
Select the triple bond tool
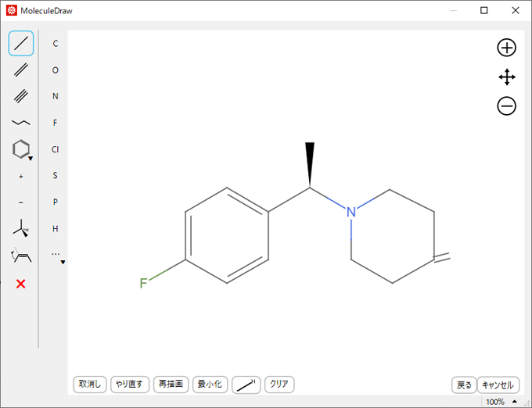[x=21, y=96]
